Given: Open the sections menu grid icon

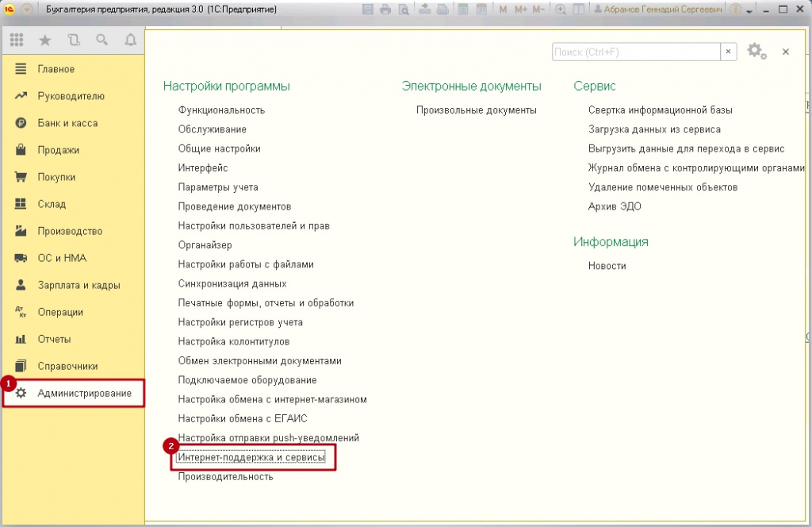Looking at the screenshot, I should tap(17, 40).
